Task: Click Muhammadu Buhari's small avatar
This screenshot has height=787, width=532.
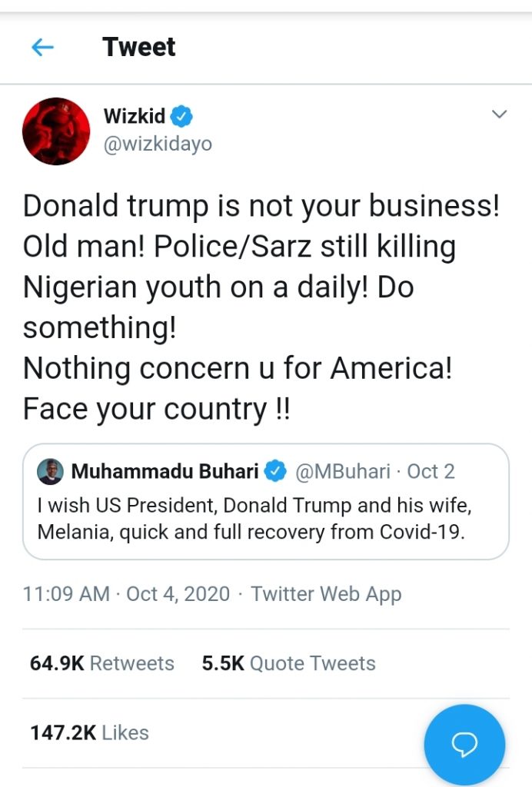Action: coord(50,471)
